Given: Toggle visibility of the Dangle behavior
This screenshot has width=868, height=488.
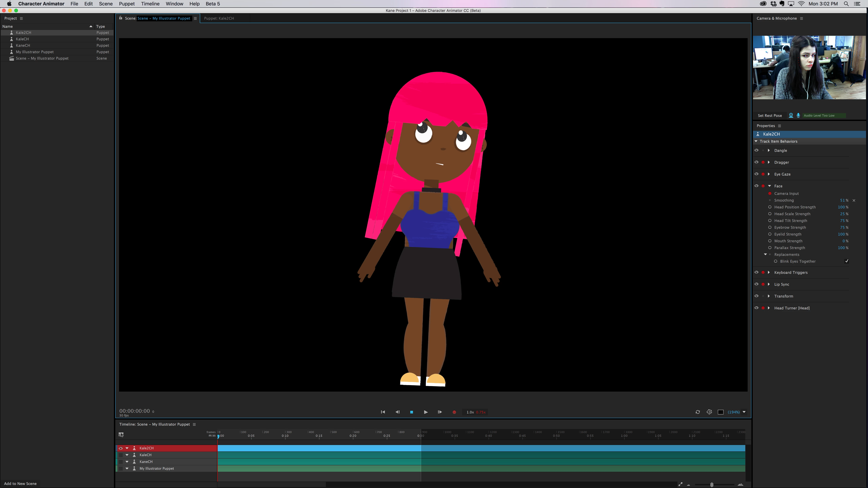Looking at the screenshot, I should [x=756, y=150].
